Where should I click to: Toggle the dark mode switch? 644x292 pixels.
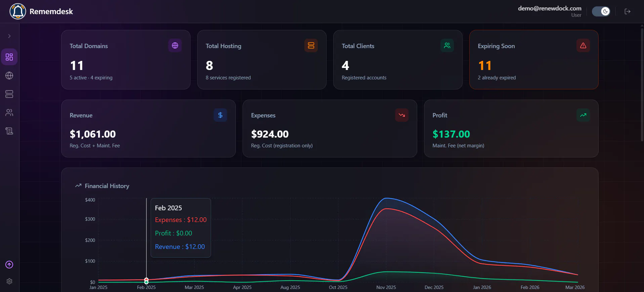click(601, 11)
